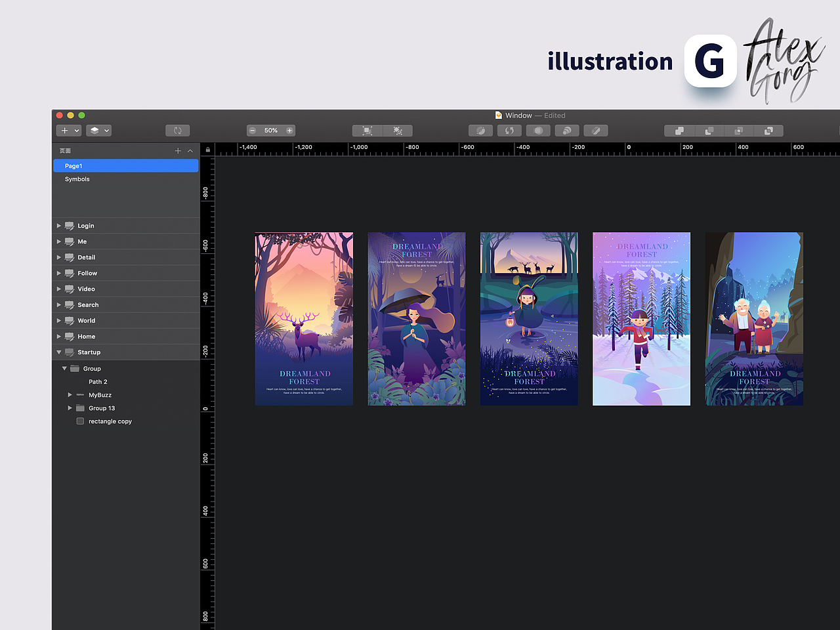Add a new page with plus icon
The width and height of the screenshot is (840, 630).
click(x=178, y=151)
